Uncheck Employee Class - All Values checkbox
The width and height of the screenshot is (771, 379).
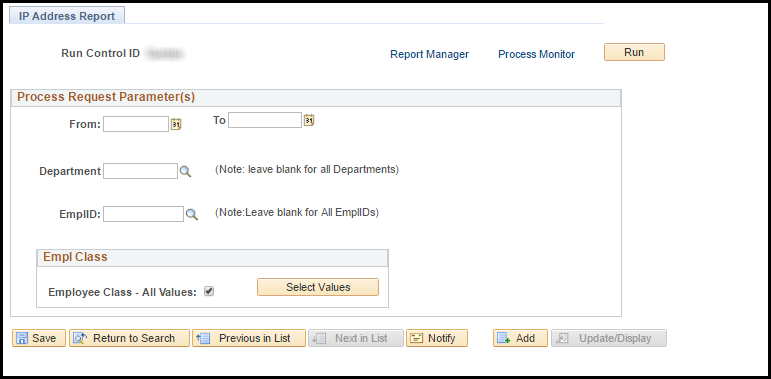(x=209, y=292)
